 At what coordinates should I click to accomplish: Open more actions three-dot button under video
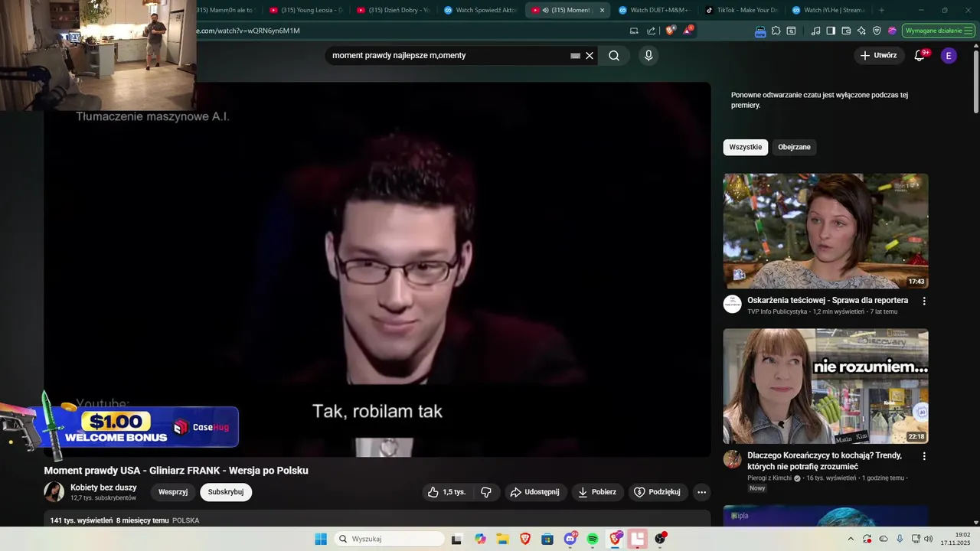point(701,492)
